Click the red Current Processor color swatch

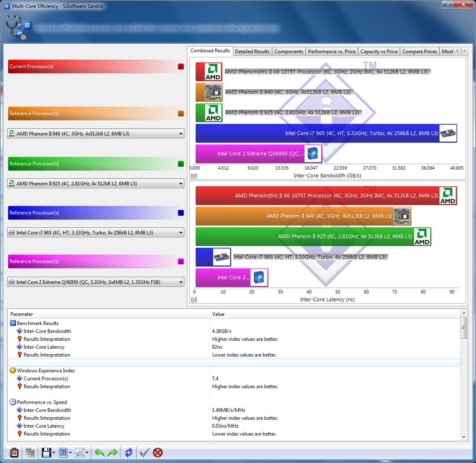(181, 66)
